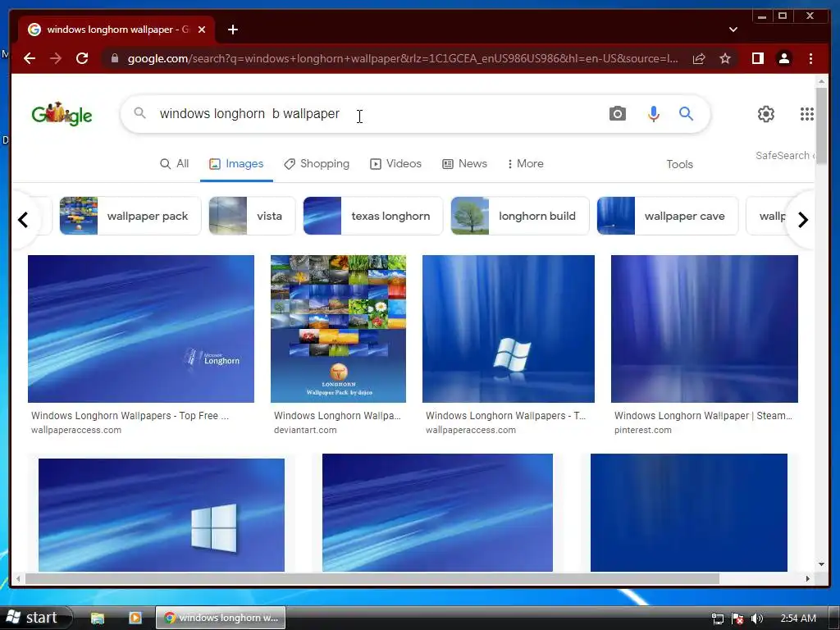Viewport: 840px width, 630px height.
Task: Share this page via share icon
Action: click(699, 58)
